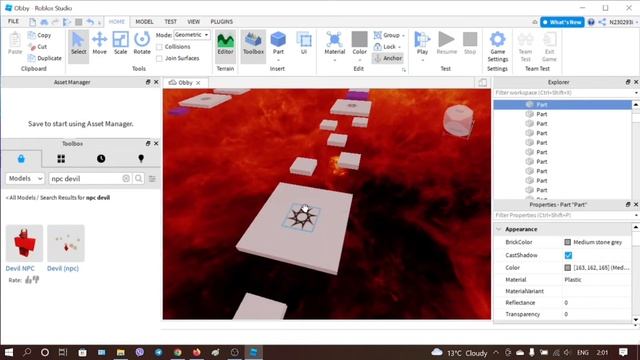Open the Explorer filter dropdown arrow

[636, 93]
